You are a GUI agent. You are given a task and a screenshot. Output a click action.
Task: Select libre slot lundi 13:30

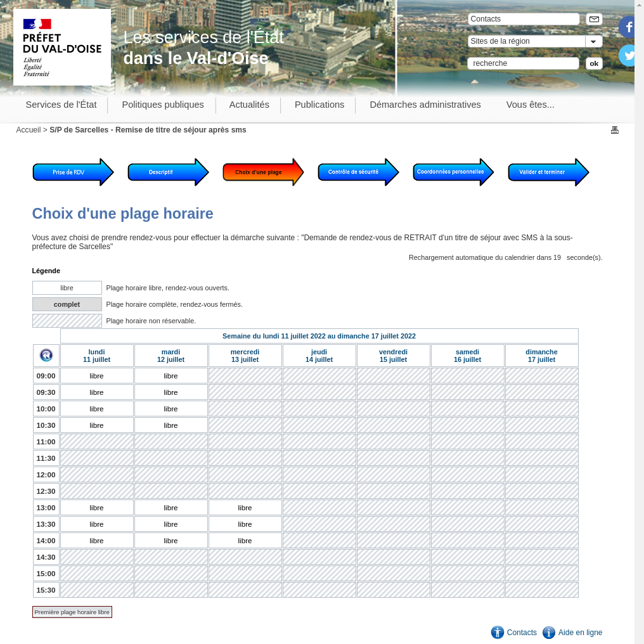[x=97, y=524]
